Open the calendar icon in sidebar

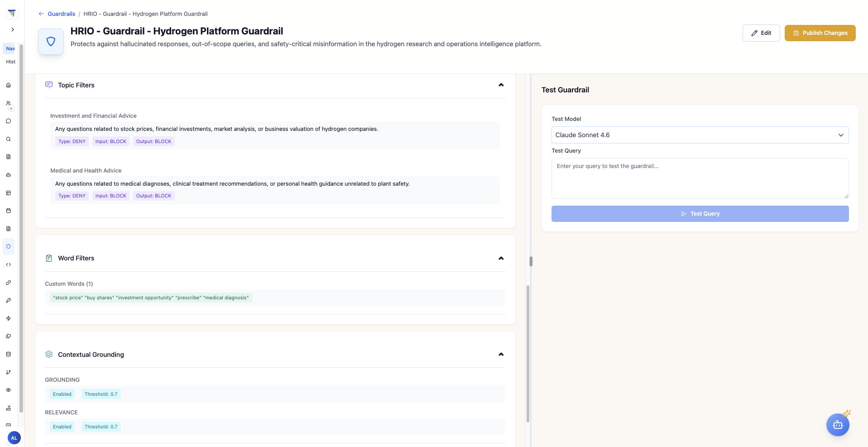click(x=8, y=211)
